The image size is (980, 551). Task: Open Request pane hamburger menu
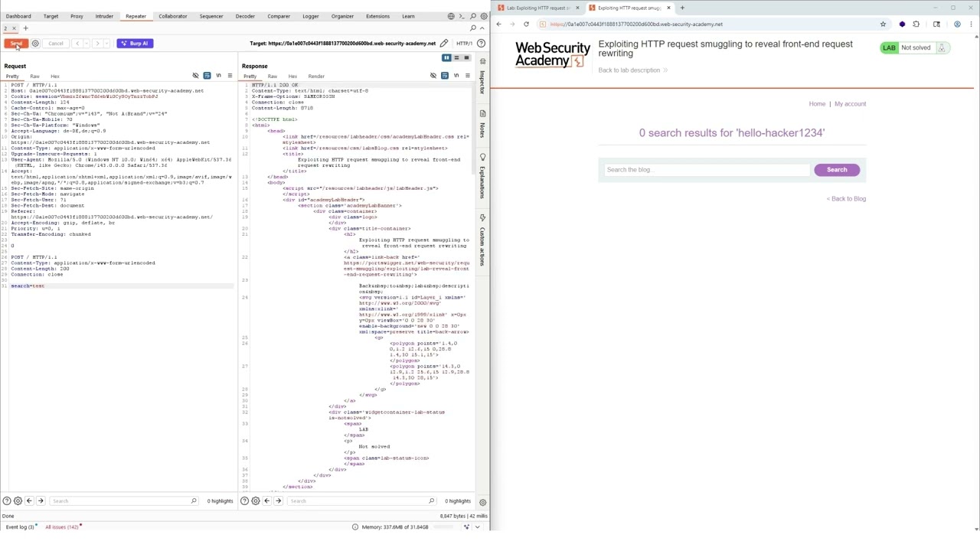(x=230, y=76)
